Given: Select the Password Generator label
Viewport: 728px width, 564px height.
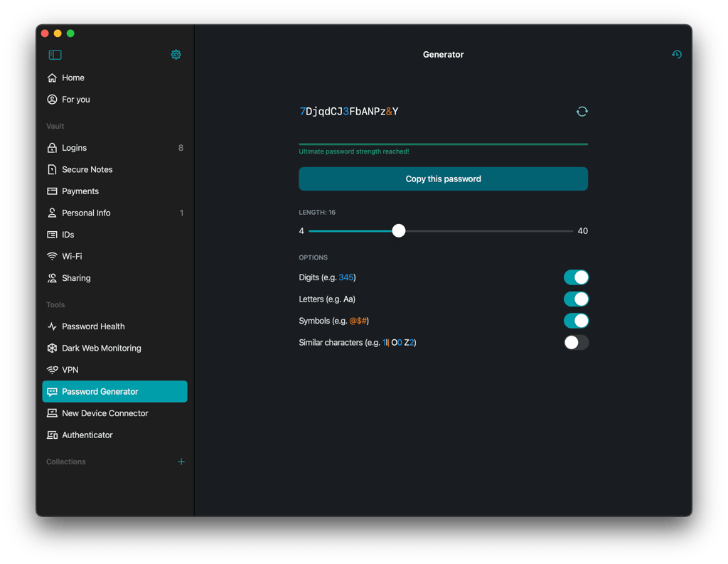Looking at the screenshot, I should tap(100, 392).
